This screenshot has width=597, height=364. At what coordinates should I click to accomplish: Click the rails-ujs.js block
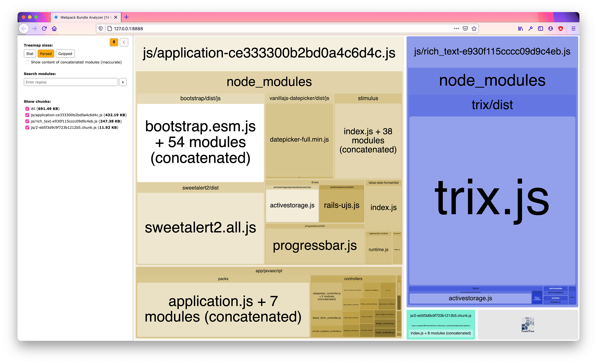tap(342, 205)
